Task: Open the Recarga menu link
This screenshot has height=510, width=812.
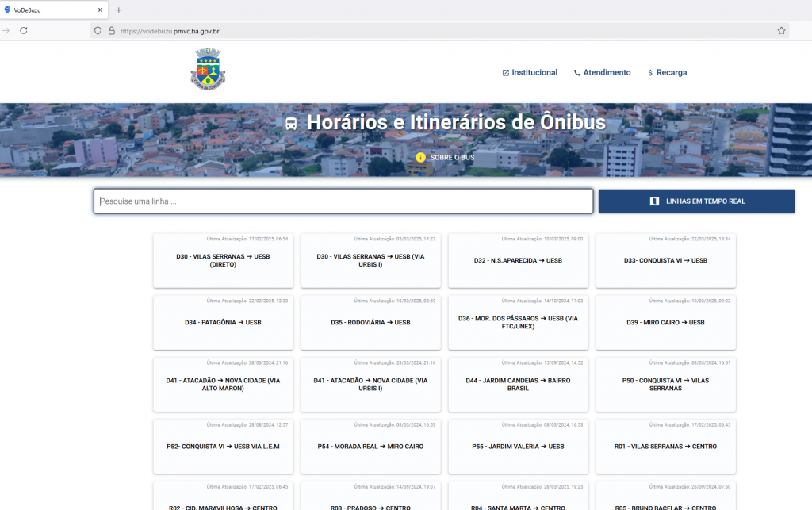Action: click(x=667, y=72)
